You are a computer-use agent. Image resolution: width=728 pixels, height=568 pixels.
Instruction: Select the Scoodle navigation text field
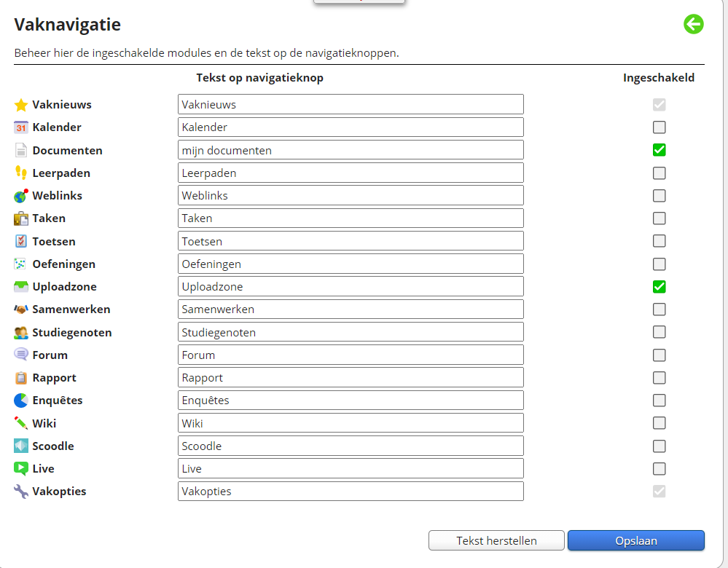coord(351,446)
